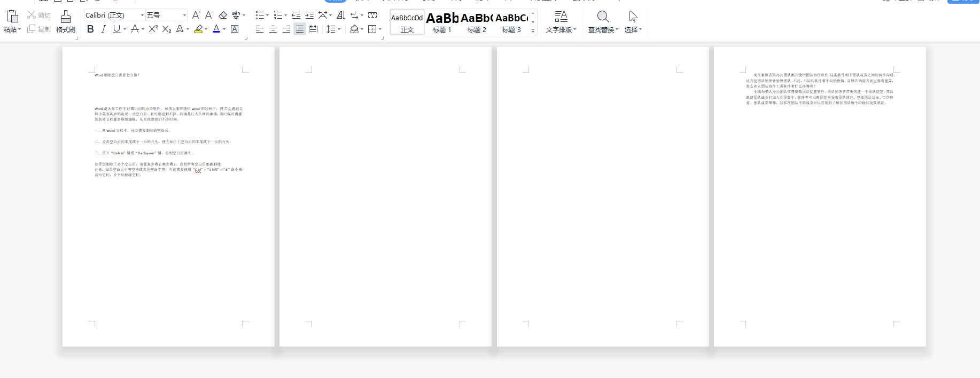Screen dimensions: 980x378
Task: Open the font color dropdown arrow
Action: [x=224, y=29]
